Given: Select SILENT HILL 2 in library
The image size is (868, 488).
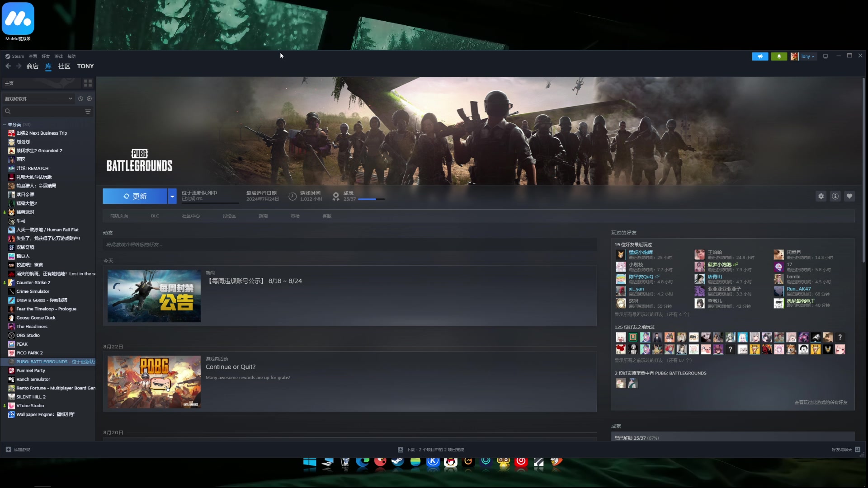Looking at the screenshot, I should pos(31,397).
